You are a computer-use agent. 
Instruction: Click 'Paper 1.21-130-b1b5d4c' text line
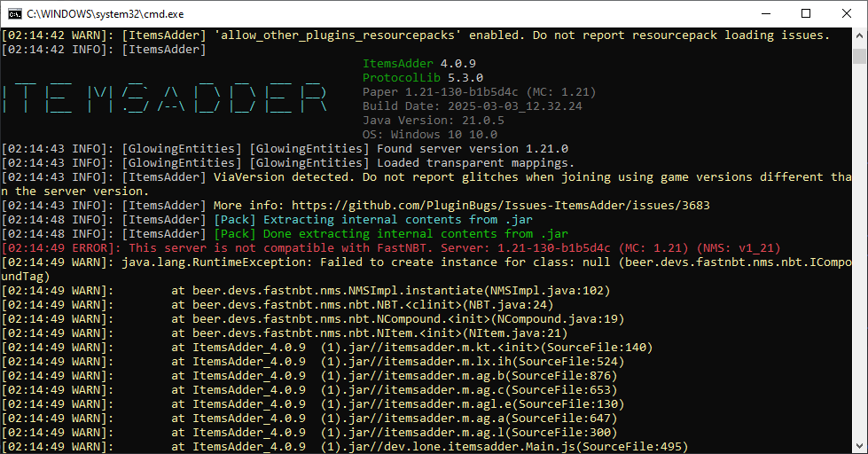coord(480,92)
